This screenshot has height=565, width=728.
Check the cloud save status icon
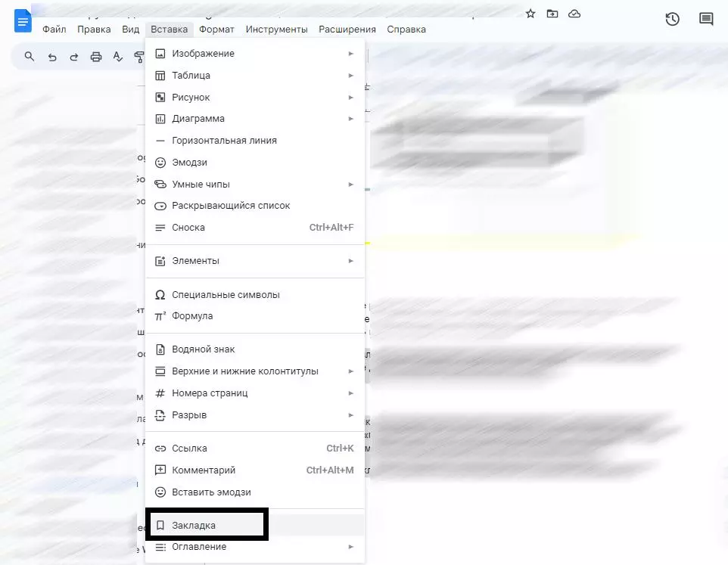pyautogui.click(x=574, y=14)
